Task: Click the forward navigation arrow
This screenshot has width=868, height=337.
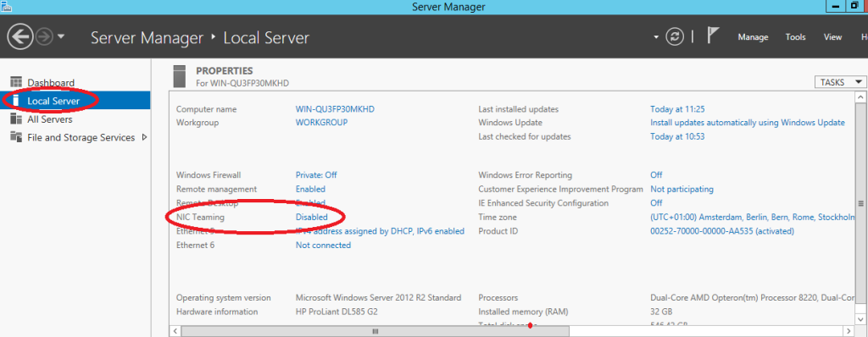Action: [43, 37]
